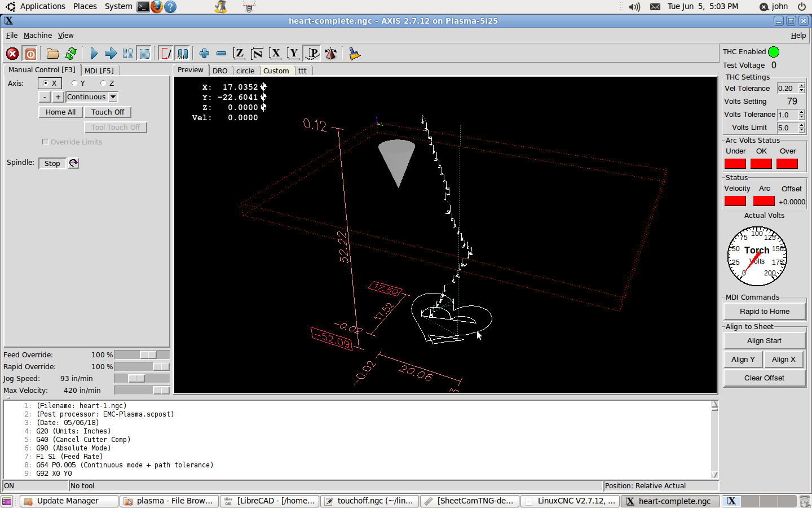Open the Help menu
Screen dimensions: 812x508
(798, 35)
